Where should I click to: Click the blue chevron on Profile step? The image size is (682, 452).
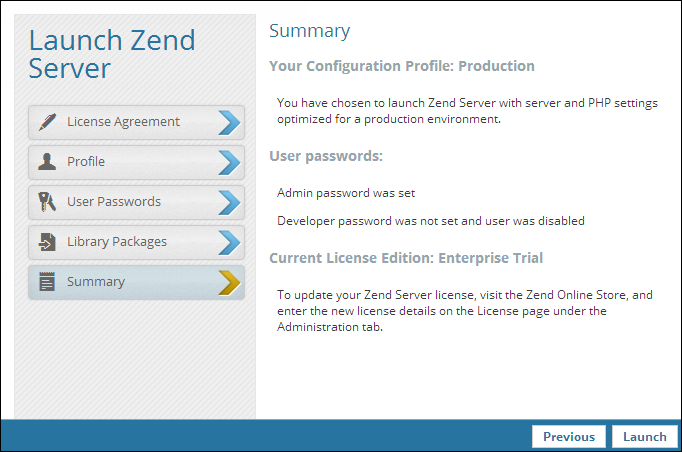[x=229, y=162]
